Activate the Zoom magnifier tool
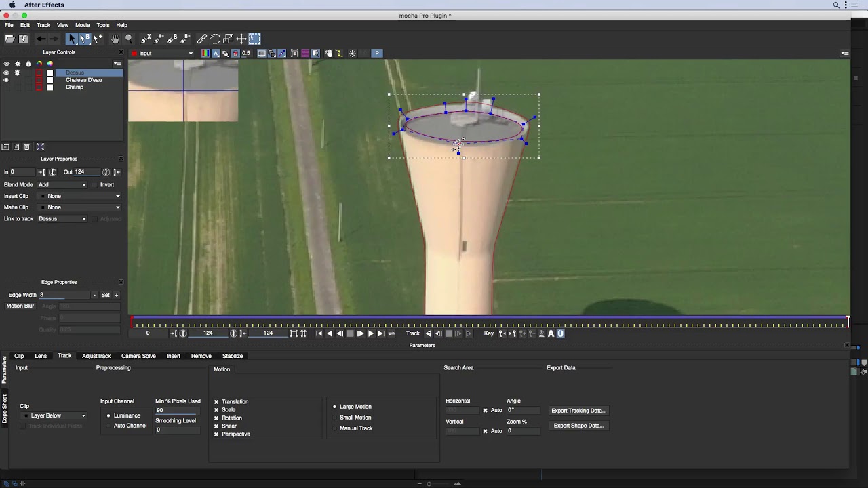Image resolution: width=868 pixels, height=488 pixels. 129,39
